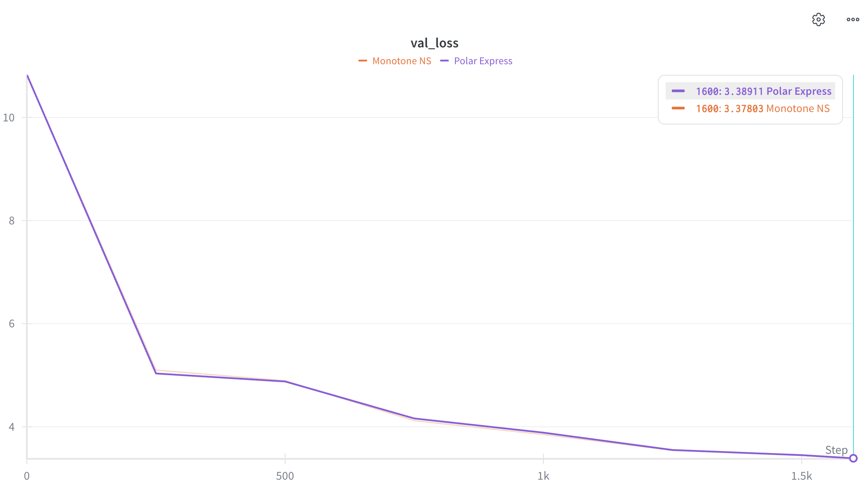Click the circled data point at step 1600
The image size is (868, 484).
pyautogui.click(x=853, y=458)
